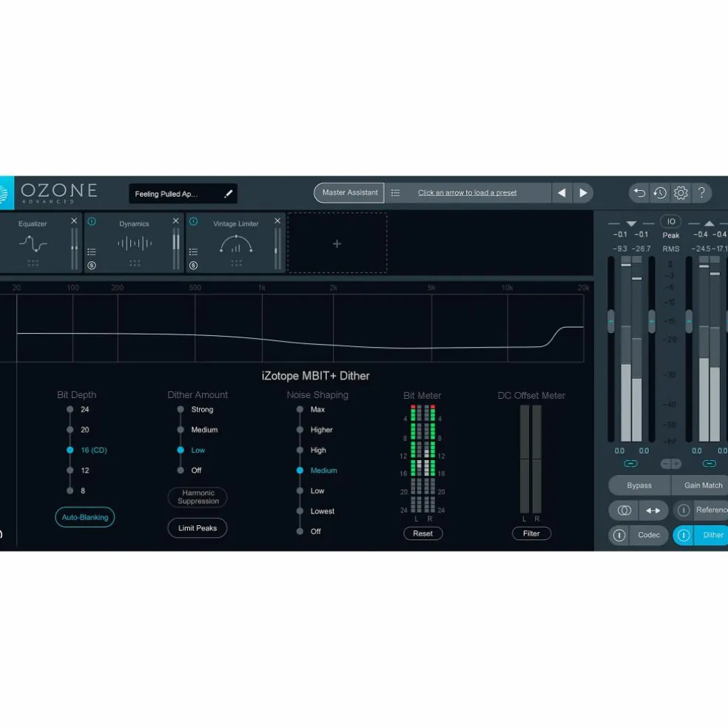Select the Dynamics module waveform icon
Screen dimensions: 728x728
pyautogui.click(x=135, y=243)
